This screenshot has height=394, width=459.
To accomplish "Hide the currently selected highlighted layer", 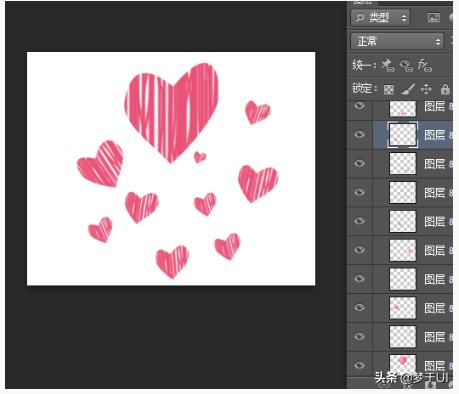I will click(359, 134).
